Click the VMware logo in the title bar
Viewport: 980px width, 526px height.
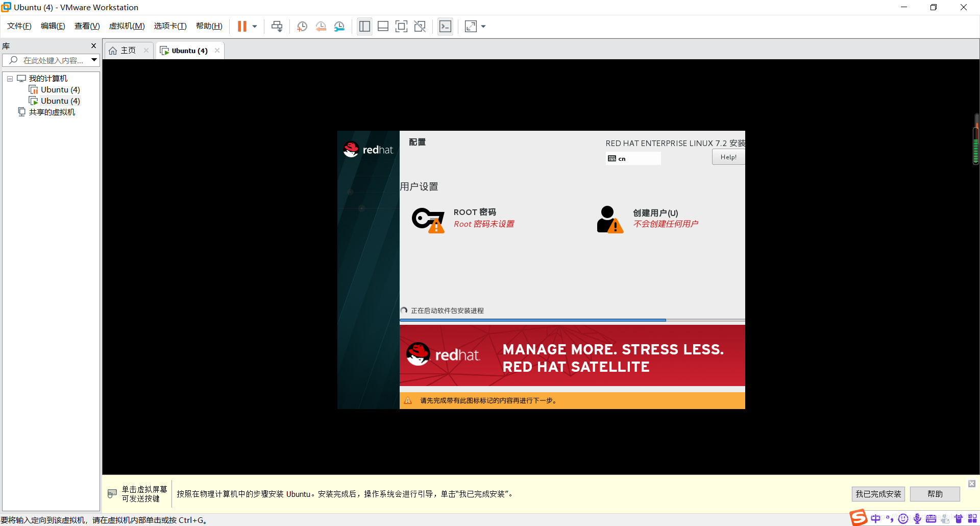(x=6, y=7)
